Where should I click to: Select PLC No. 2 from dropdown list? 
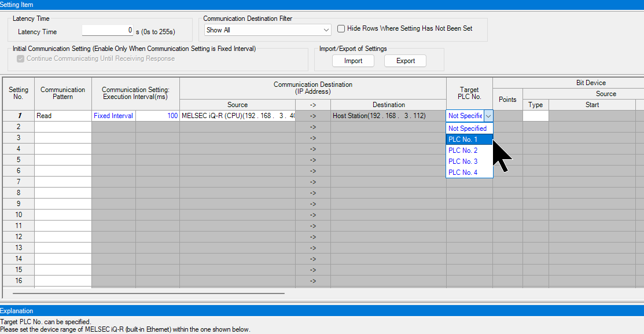469,151
